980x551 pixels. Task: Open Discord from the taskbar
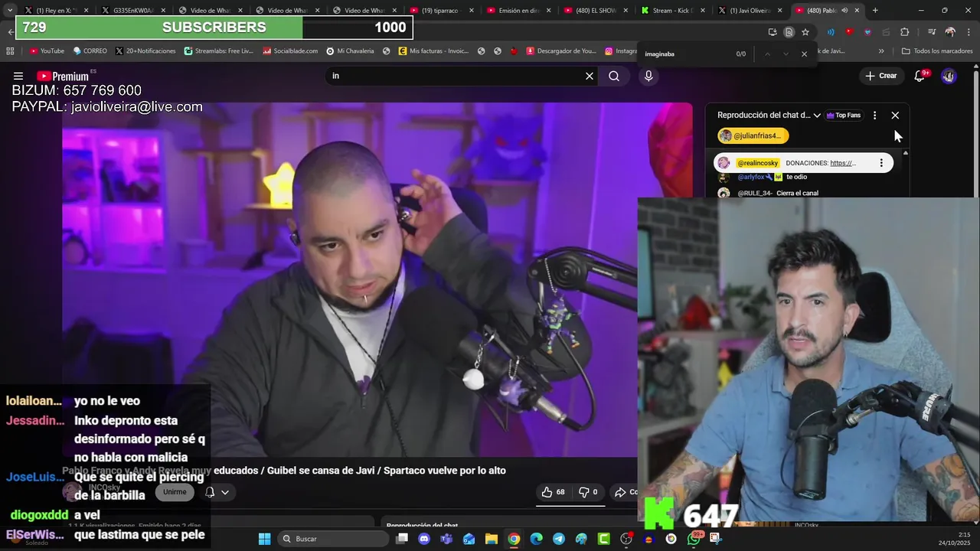(424, 539)
